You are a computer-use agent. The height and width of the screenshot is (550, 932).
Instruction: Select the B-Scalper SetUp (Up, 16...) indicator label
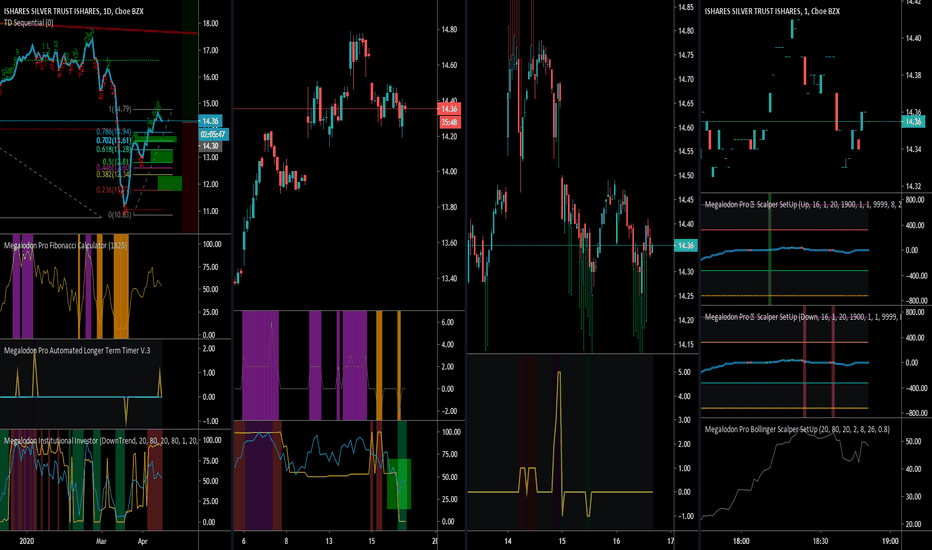(x=802, y=204)
